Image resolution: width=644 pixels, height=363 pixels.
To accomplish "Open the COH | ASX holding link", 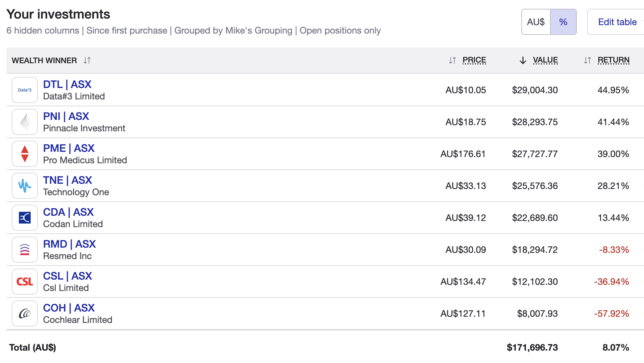I will 69,308.
